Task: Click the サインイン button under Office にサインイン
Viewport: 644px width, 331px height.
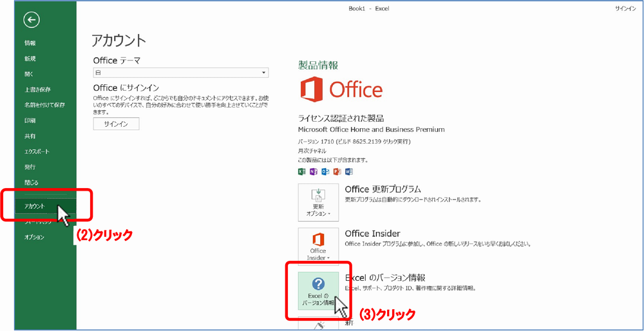Action: pyautogui.click(x=116, y=124)
